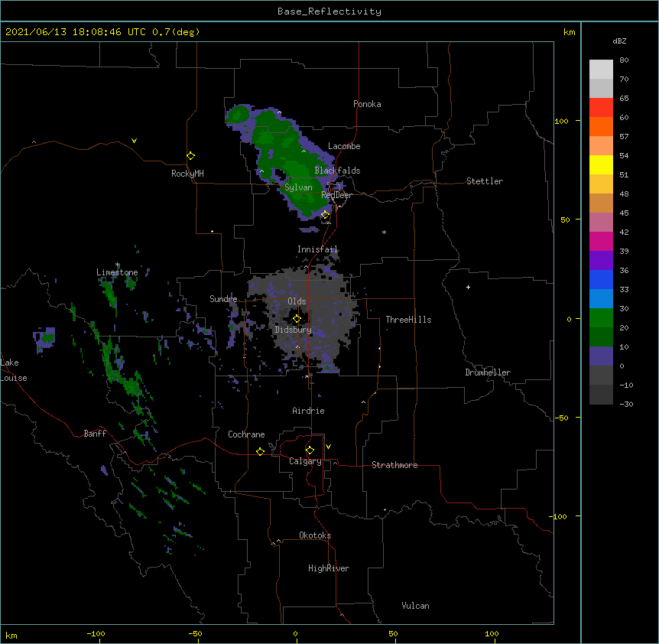Click the -30 value on dBZ scale
This screenshot has height=644, width=659.
click(x=626, y=404)
